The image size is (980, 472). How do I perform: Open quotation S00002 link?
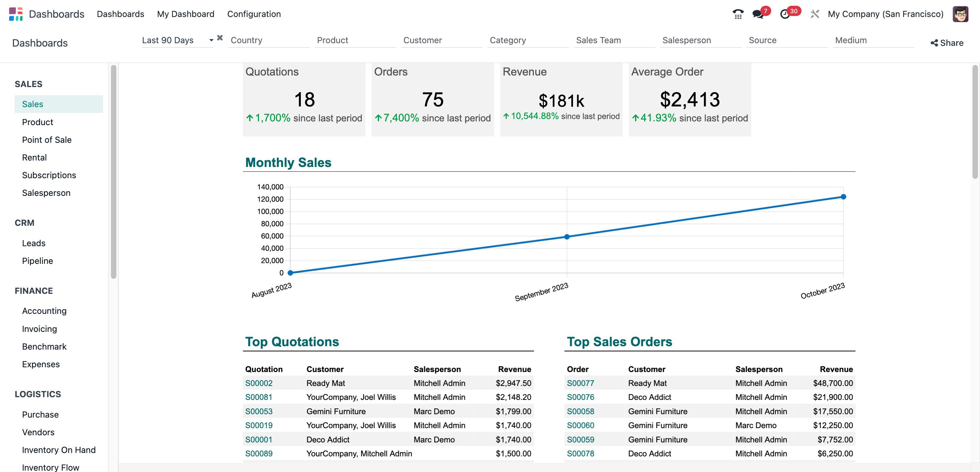click(259, 383)
